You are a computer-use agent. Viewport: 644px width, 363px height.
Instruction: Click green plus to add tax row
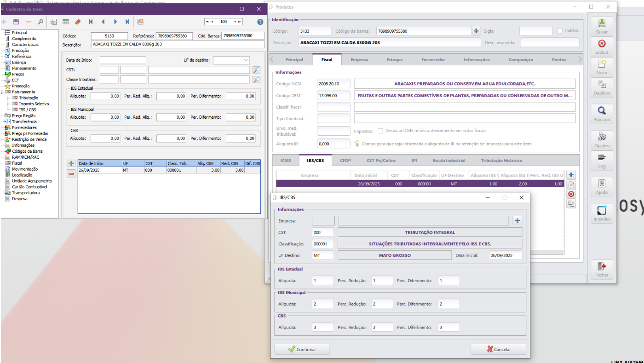click(71, 163)
